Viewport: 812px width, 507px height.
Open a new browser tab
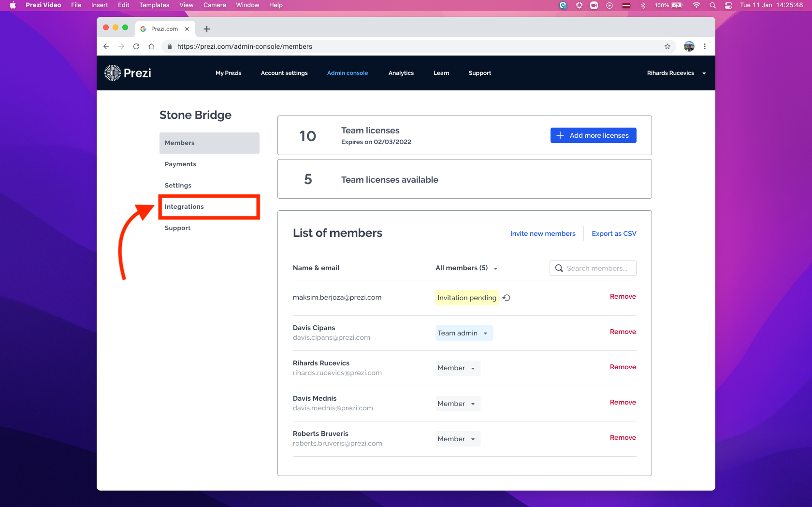207,29
